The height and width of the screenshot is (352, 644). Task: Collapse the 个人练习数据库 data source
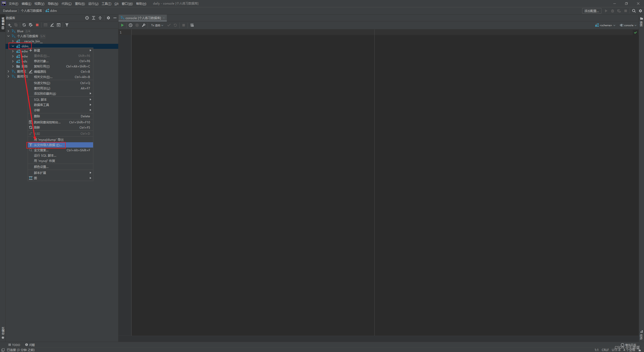[8, 36]
